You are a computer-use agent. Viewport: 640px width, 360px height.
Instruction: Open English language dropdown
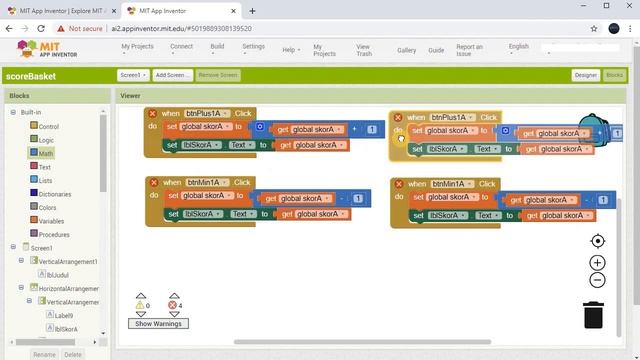pos(519,49)
